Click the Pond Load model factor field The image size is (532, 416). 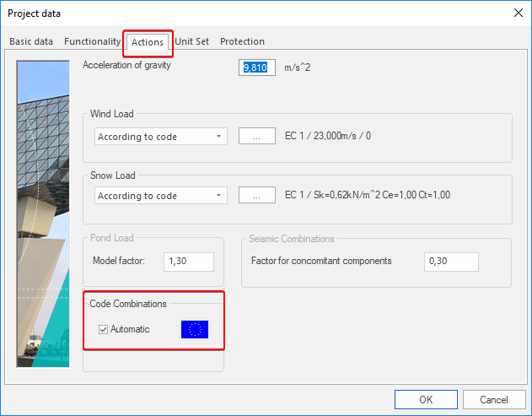pos(189,262)
